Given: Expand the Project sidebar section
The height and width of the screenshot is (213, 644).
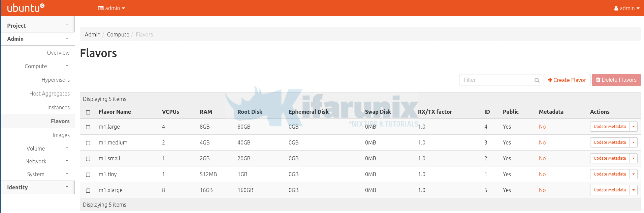Looking at the screenshot, I should pyautogui.click(x=37, y=26).
